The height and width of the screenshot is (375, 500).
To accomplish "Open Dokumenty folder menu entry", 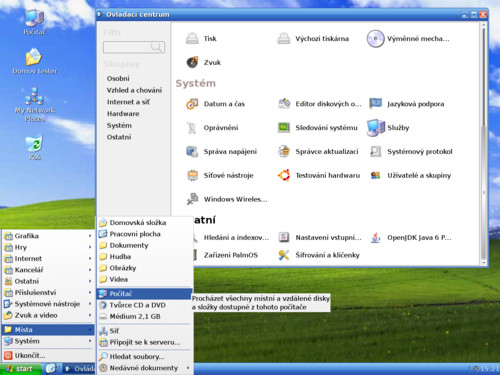I will (145, 245).
